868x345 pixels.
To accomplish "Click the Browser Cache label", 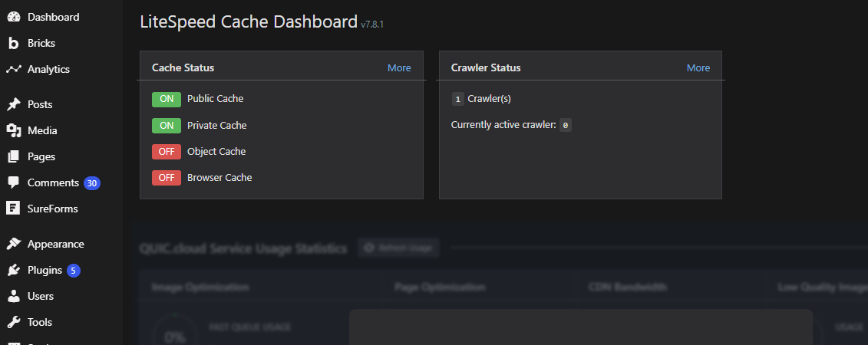I will tap(219, 177).
